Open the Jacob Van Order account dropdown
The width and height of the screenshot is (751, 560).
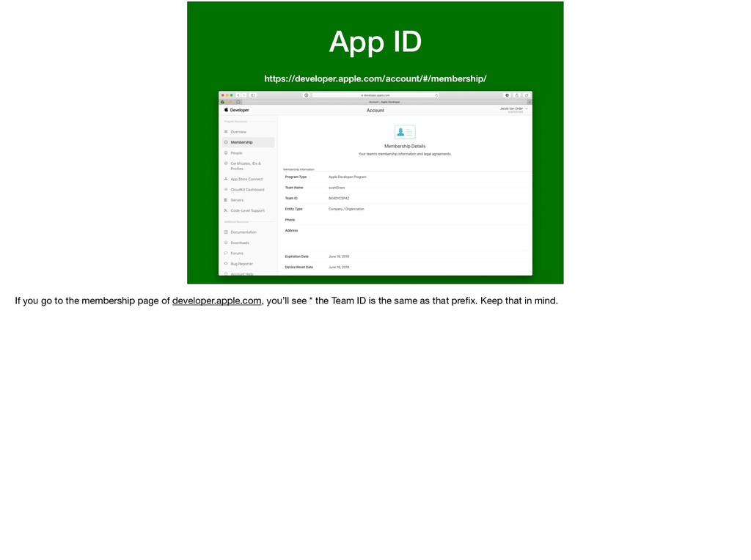pos(513,109)
